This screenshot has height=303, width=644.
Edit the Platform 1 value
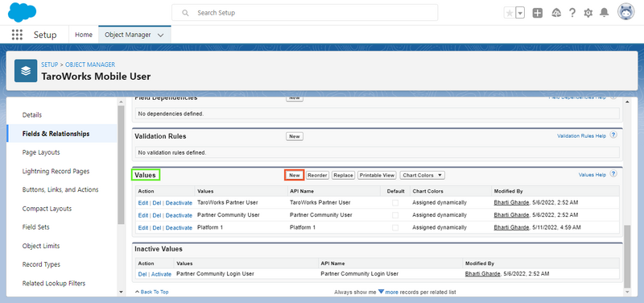point(143,228)
